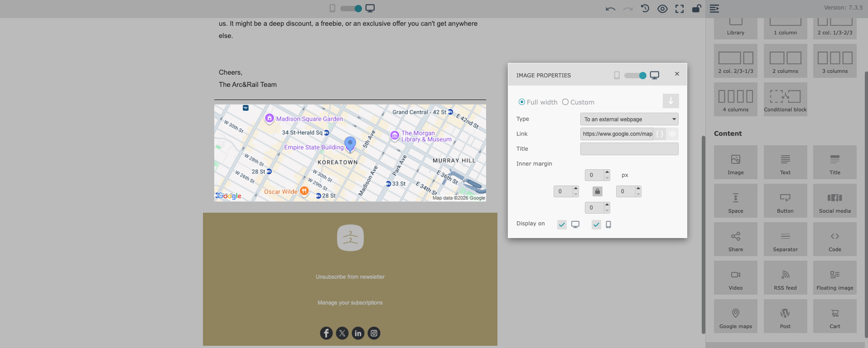
Task: Choose the 3 columns layout block
Action: [x=834, y=61]
